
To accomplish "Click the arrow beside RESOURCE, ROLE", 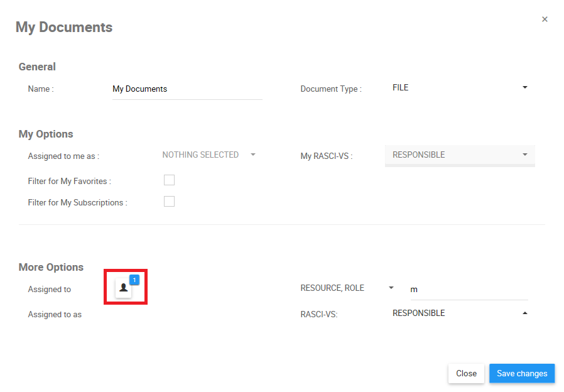I will pyautogui.click(x=391, y=288).
